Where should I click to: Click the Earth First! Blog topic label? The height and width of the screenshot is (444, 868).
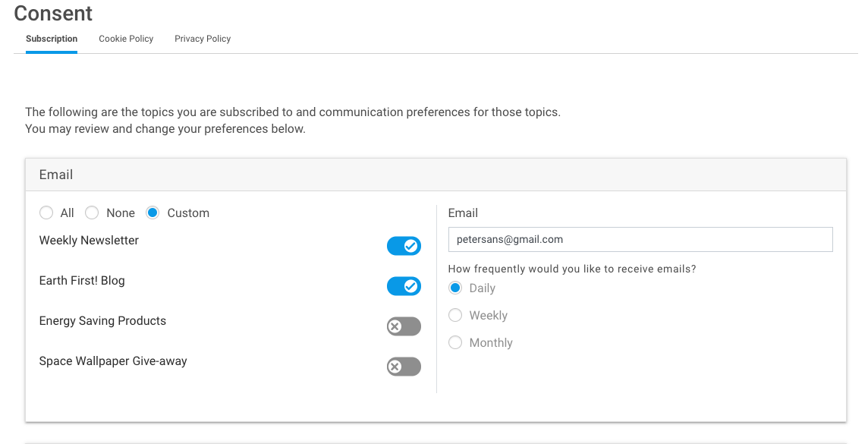point(82,281)
